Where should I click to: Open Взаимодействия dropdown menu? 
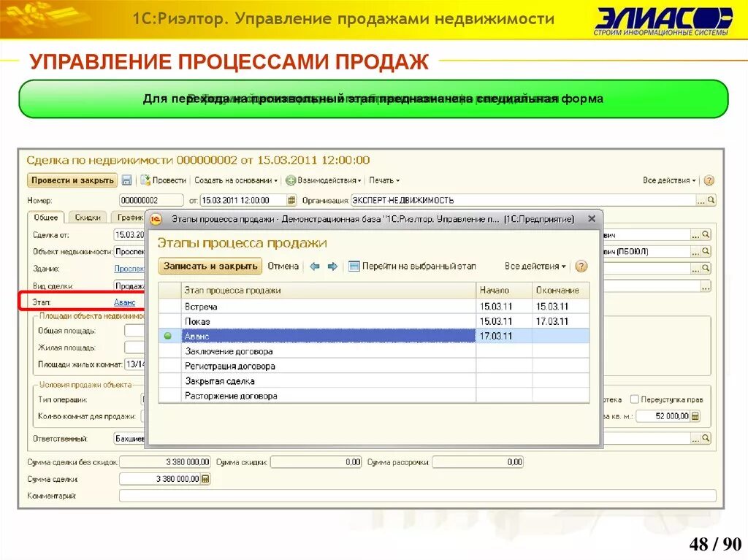pyautogui.click(x=324, y=180)
